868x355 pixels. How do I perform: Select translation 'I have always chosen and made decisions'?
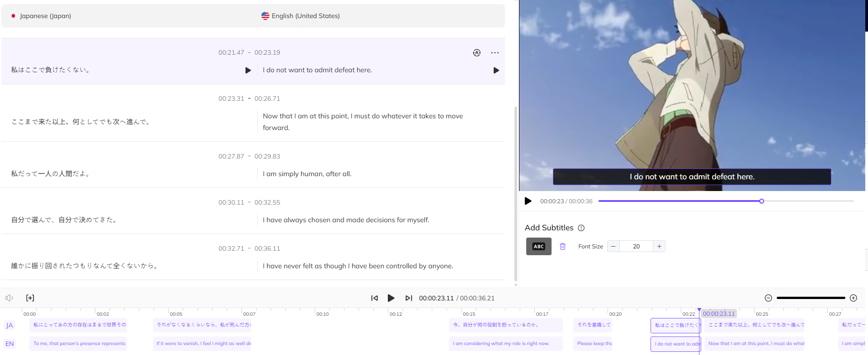[x=346, y=220]
